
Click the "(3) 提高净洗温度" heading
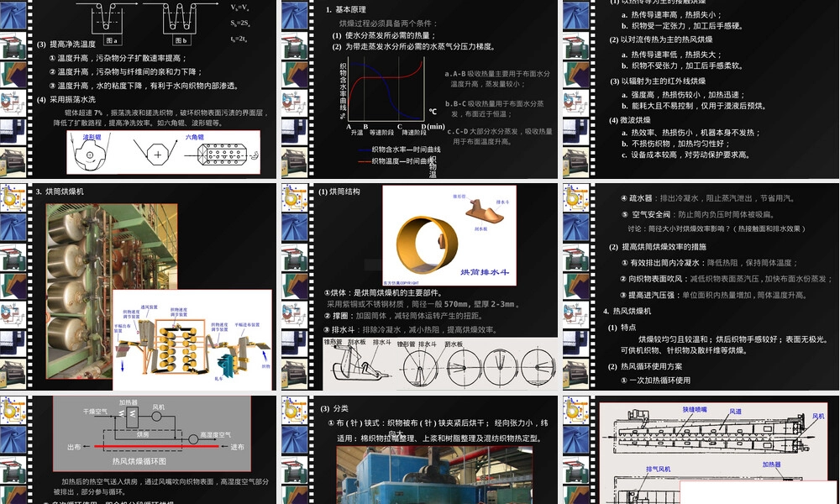point(66,45)
